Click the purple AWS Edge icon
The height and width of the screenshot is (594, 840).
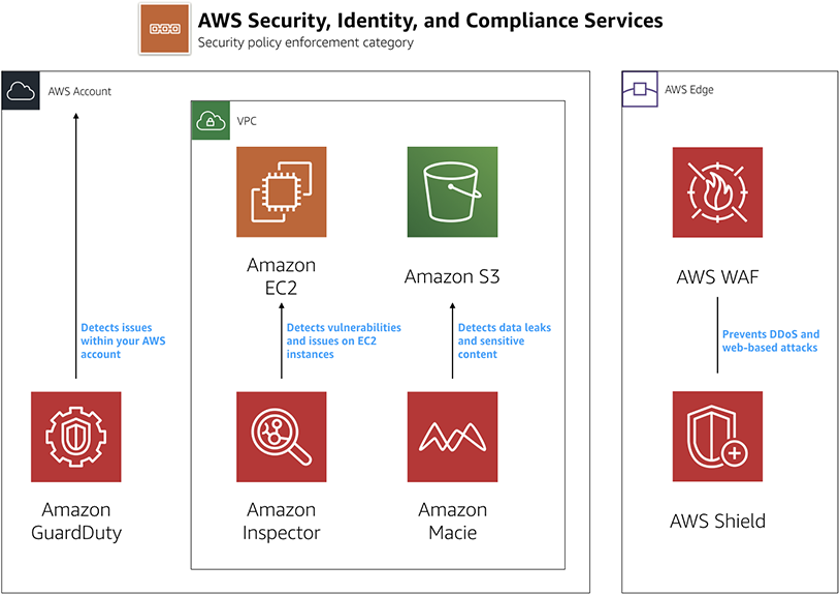click(x=640, y=90)
